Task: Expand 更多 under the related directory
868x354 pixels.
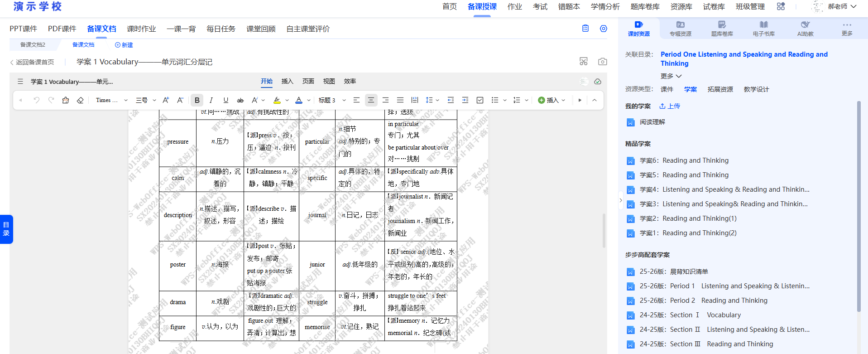Action: 671,76
